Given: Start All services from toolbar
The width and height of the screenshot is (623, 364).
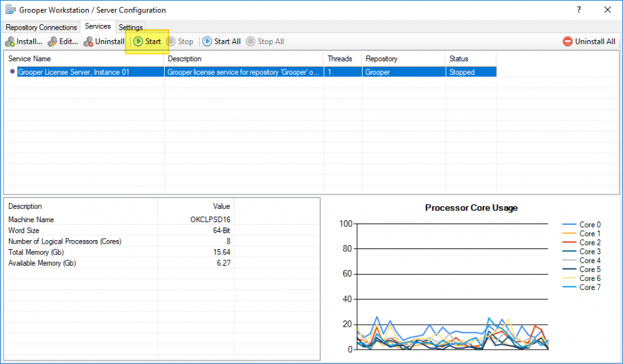Looking at the screenshot, I should click(222, 42).
